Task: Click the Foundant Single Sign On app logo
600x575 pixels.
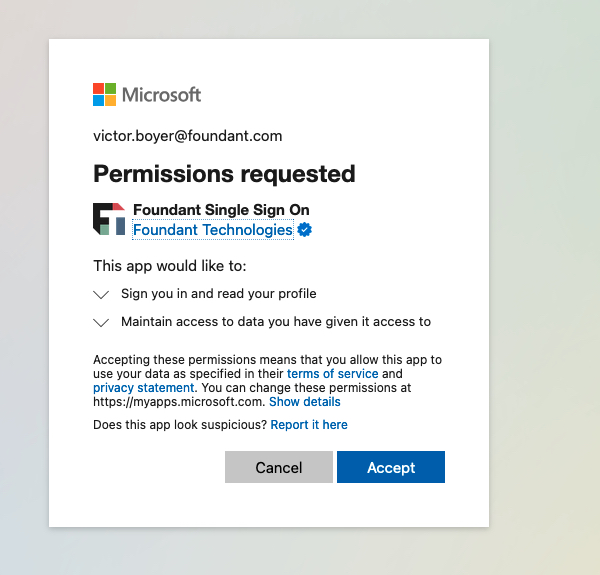Action: [109, 219]
